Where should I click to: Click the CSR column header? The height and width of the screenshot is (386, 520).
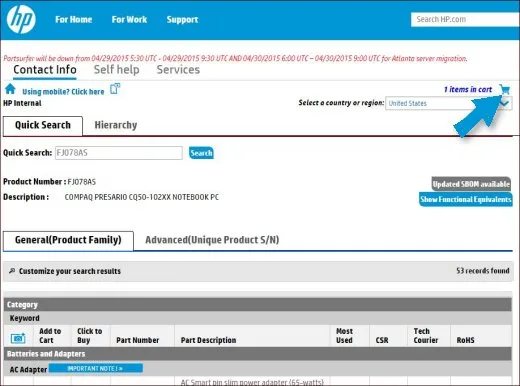point(382,340)
